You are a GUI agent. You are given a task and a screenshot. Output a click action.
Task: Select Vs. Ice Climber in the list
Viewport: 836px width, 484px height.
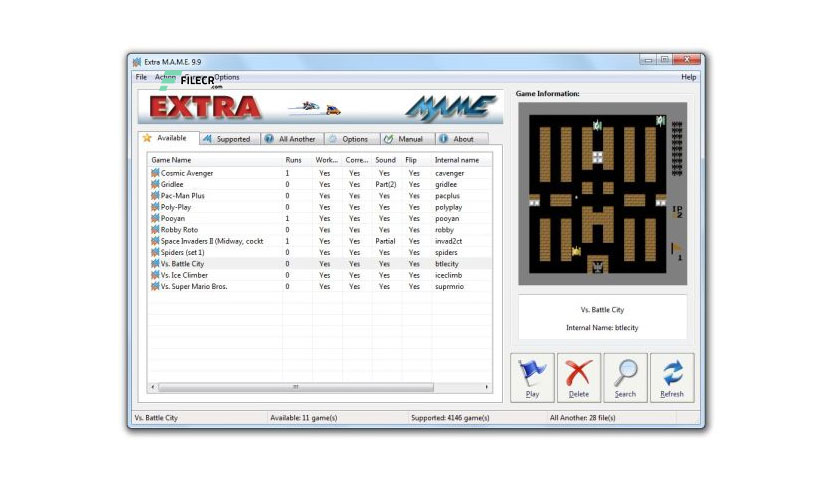[184, 275]
